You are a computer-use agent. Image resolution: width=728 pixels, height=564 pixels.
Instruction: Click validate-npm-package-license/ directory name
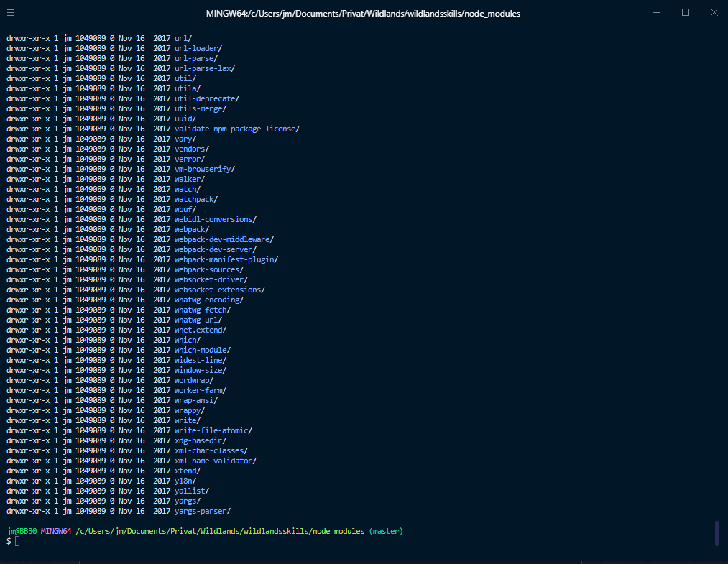(x=236, y=129)
